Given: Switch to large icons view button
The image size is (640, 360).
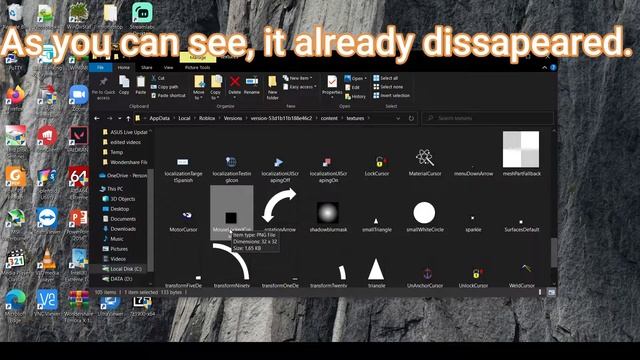Looking at the screenshot, I should [551, 292].
